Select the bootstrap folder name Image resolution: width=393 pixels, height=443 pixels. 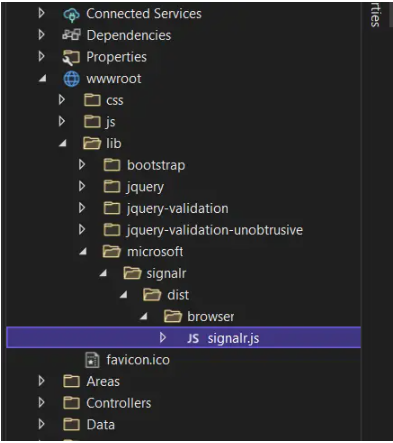coord(156,165)
